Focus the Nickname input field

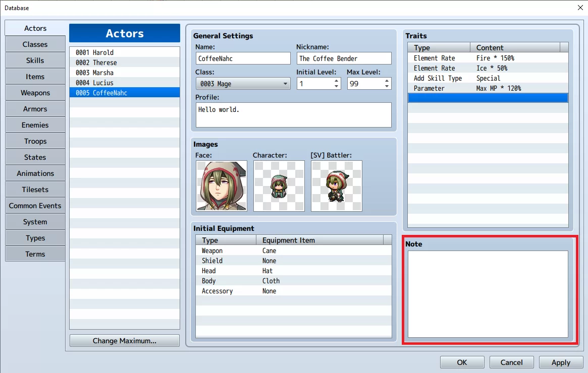(x=344, y=58)
